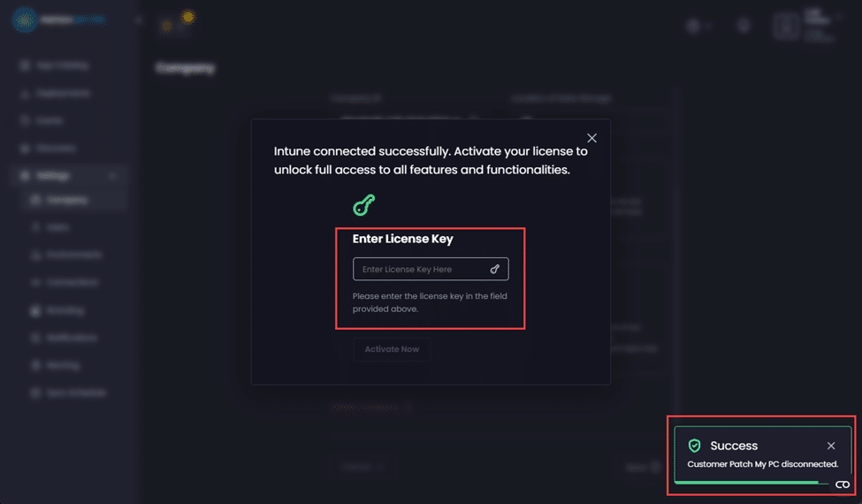Go to Deployments in the sidebar

pyautogui.click(x=63, y=93)
